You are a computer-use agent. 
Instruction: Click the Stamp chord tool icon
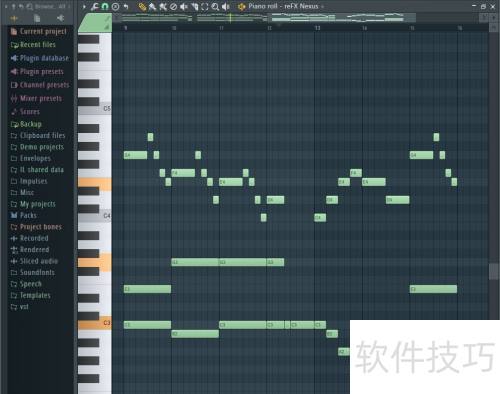click(x=115, y=6)
